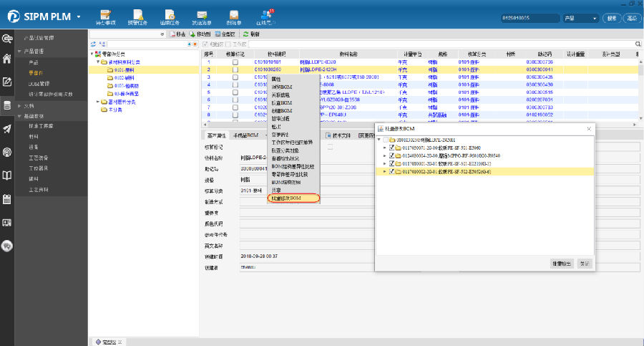
Task: Choose the top entry in context menu
Action: (277, 79)
